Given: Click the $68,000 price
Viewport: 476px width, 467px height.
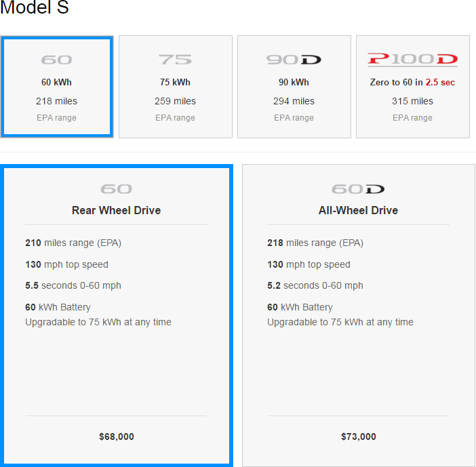Looking at the screenshot, I should point(116,436).
